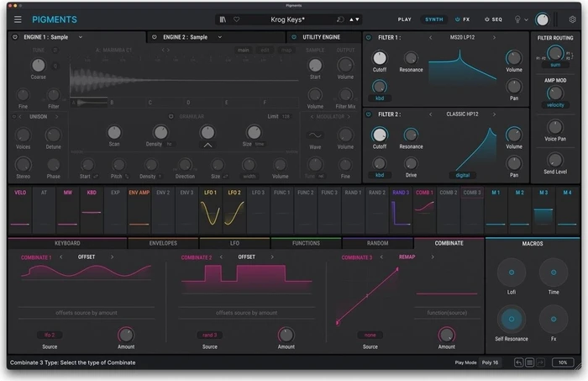Click the Amp Mod 'velocity' label
Viewport: 588px width, 381px height.
555,105
